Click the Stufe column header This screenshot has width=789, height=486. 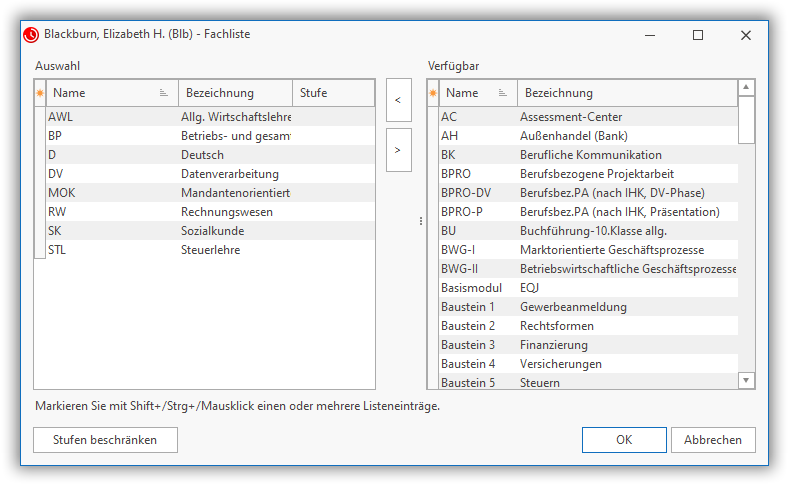click(x=334, y=93)
